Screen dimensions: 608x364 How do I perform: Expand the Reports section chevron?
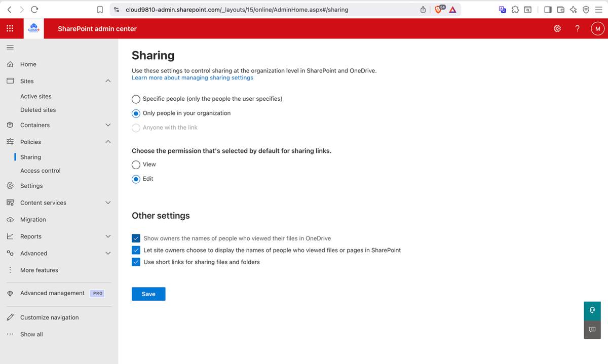108,236
